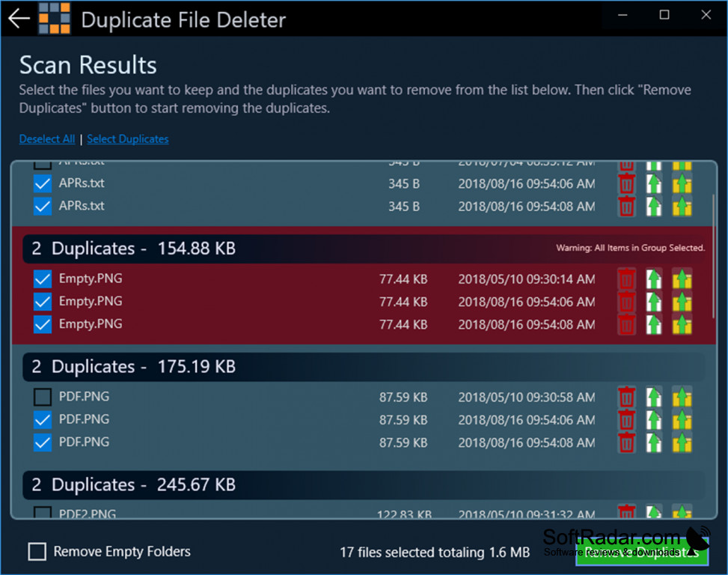
Task: Show folder for PDF.PNG from 09:54:08 AM
Action: (x=682, y=442)
